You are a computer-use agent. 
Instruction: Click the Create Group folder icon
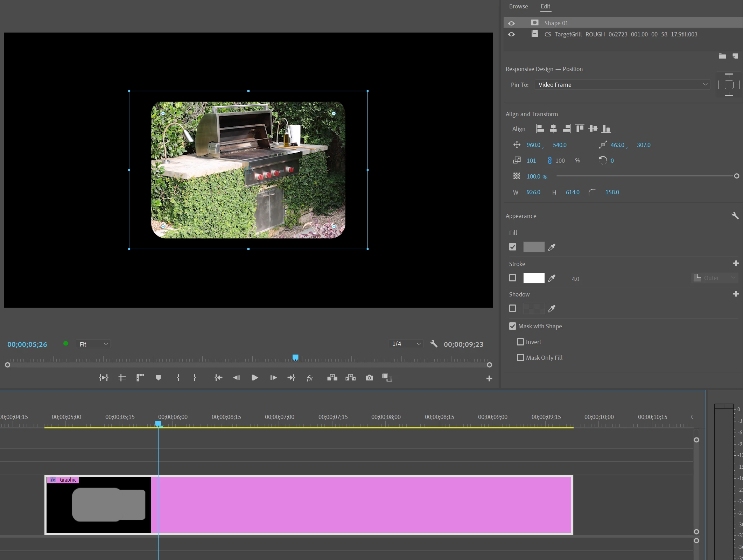pos(722,56)
